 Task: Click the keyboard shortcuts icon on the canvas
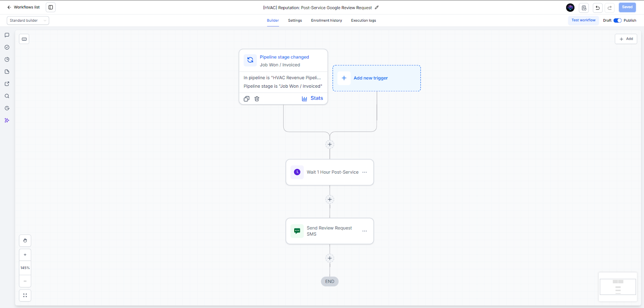[24, 39]
